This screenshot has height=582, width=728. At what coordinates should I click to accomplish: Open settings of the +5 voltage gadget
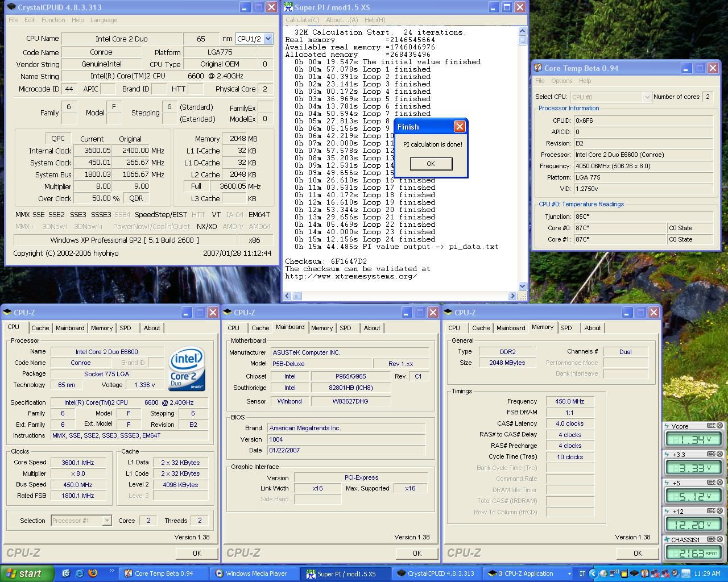(x=710, y=483)
